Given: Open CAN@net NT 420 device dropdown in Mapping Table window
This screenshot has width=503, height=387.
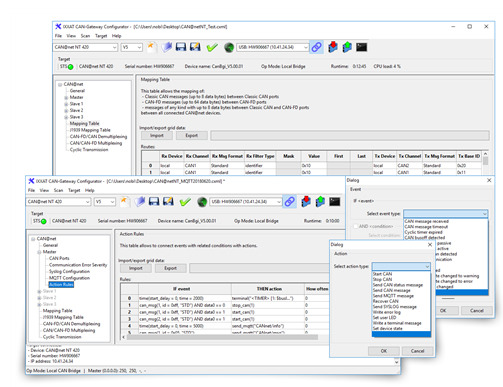Looking at the screenshot, I should coord(85,47).
